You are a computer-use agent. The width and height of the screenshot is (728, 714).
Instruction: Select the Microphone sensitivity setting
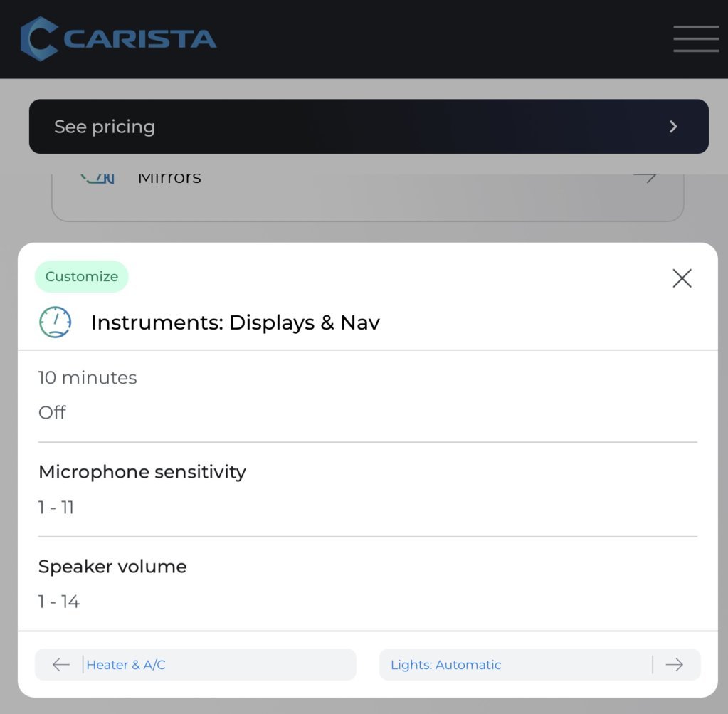[142, 472]
